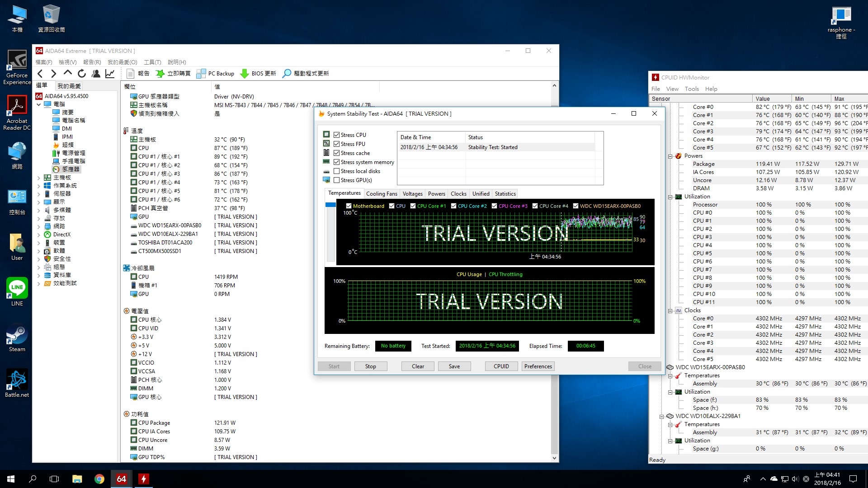Image resolution: width=868 pixels, height=488 pixels.
Task: Expand the 作業系統 tree node
Action: coord(39,186)
